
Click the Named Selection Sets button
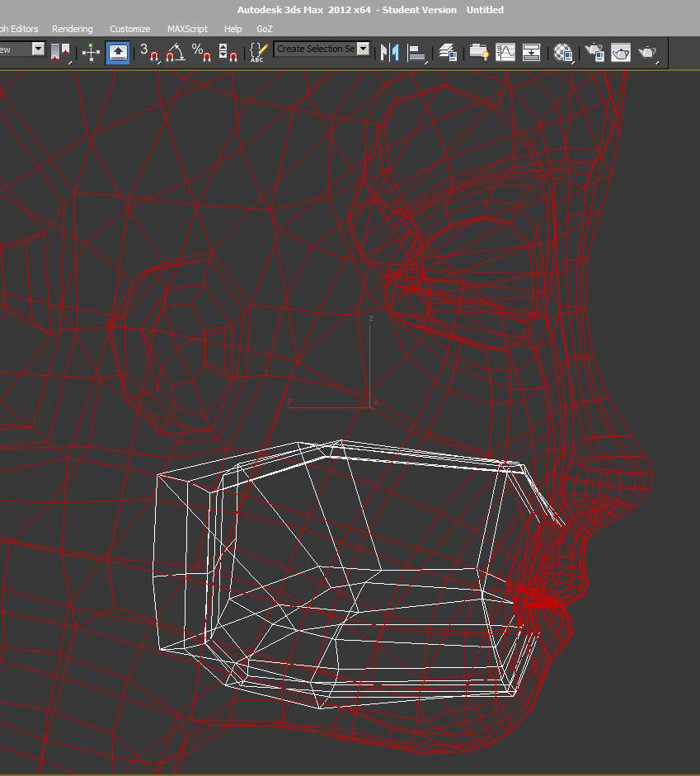point(256,52)
